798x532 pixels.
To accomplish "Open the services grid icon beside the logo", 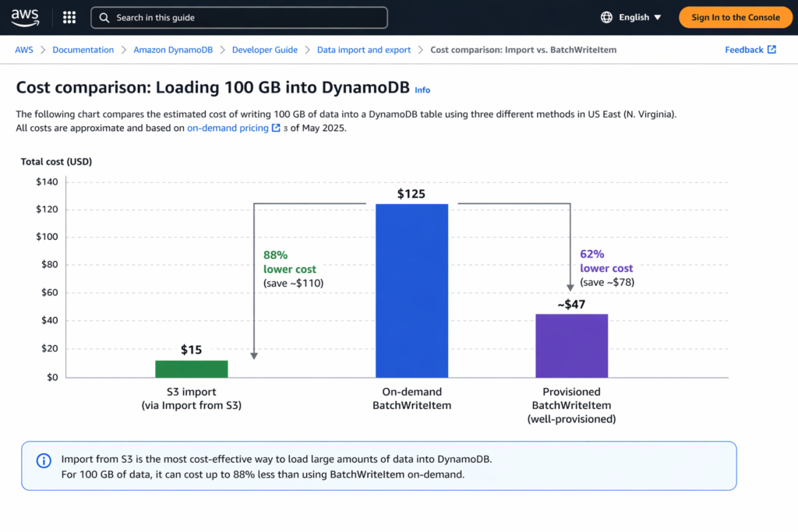I will coord(69,16).
